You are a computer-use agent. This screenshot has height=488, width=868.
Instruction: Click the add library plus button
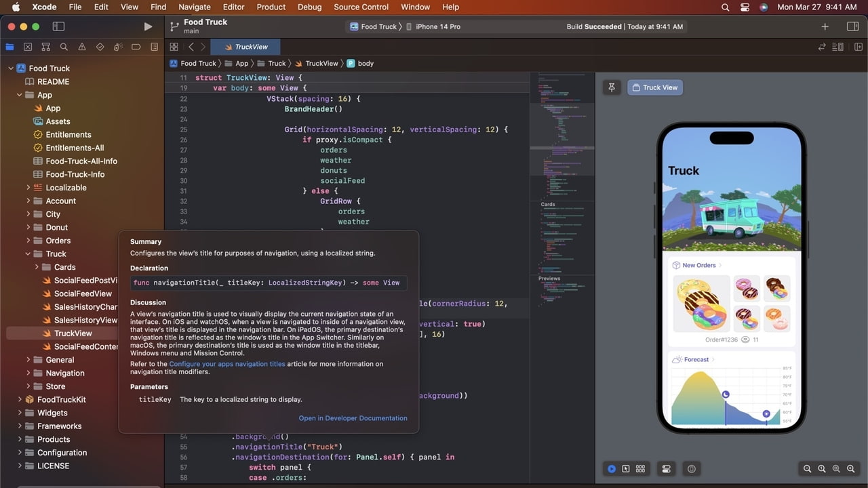click(825, 26)
